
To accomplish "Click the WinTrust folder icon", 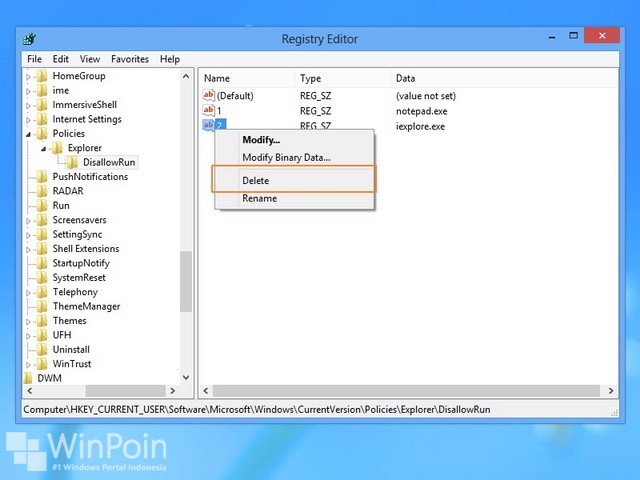I will tap(42, 364).
